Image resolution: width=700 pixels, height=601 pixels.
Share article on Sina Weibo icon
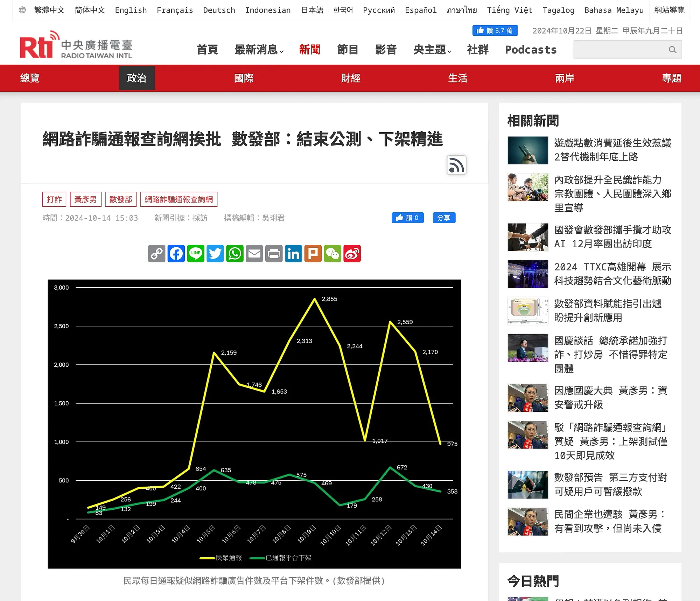pos(352,254)
